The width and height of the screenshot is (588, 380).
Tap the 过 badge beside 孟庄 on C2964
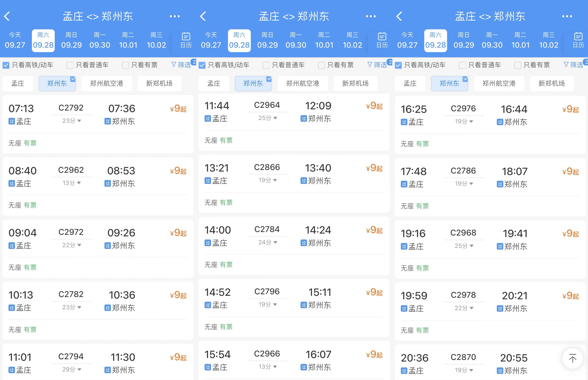click(x=208, y=119)
